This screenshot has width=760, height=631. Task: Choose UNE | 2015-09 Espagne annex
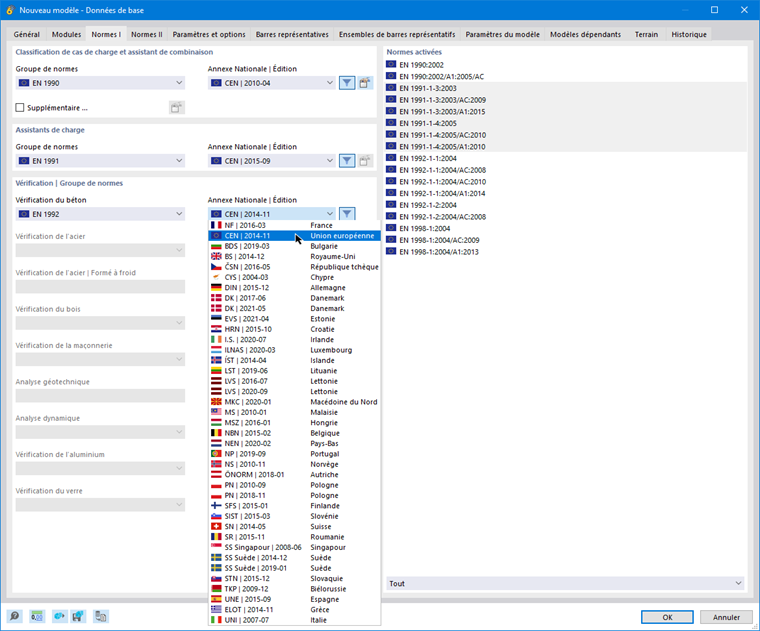295,599
